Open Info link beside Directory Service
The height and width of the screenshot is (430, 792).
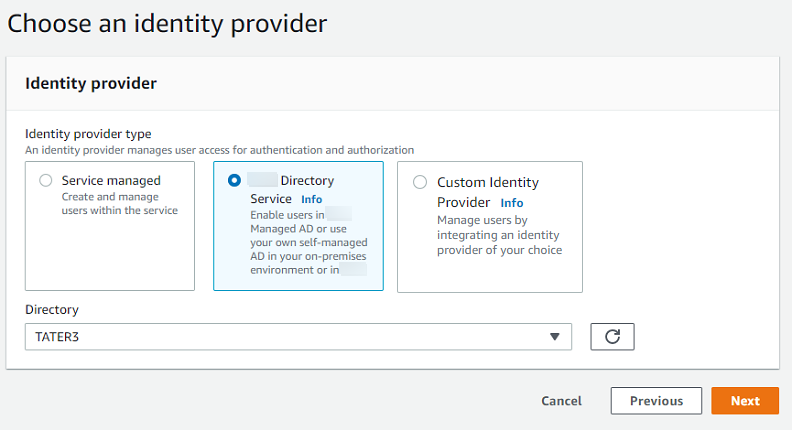(311, 199)
